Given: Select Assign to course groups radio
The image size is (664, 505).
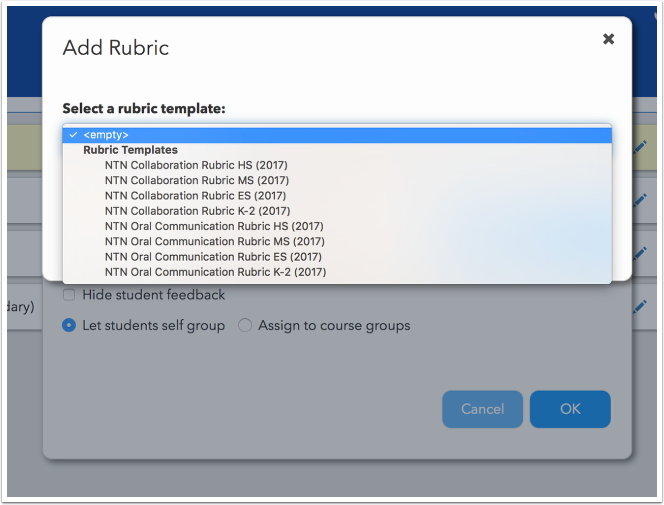Looking at the screenshot, I should 245,326.
